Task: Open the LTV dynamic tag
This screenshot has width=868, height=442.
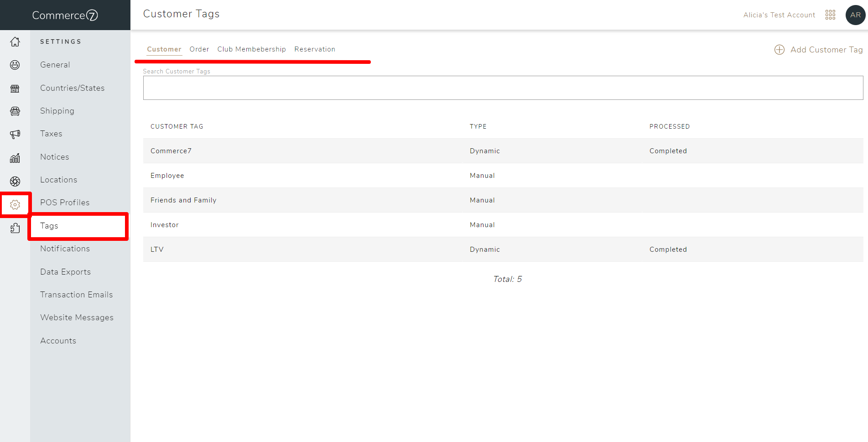Action: pos(157,249)
